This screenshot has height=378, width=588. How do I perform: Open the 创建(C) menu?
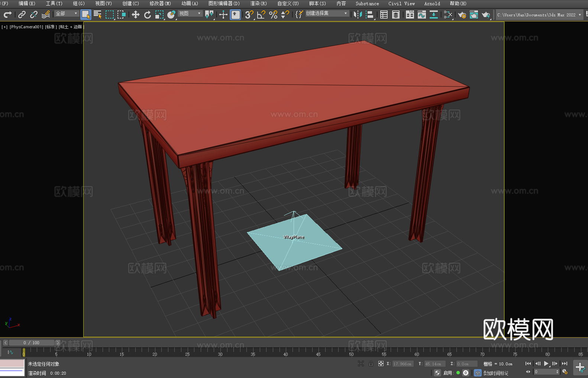coord(130,3)
